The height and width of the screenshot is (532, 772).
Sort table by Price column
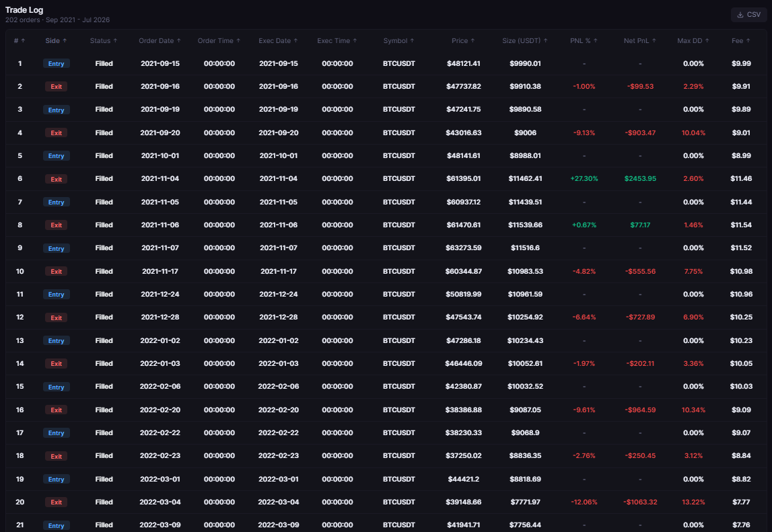(x=463, y=41)
